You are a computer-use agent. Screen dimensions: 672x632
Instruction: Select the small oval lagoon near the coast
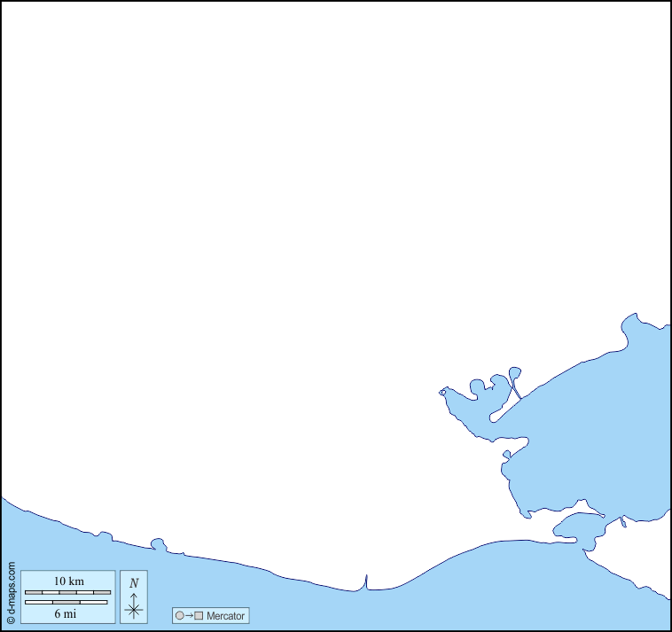[x=579, y=527]
